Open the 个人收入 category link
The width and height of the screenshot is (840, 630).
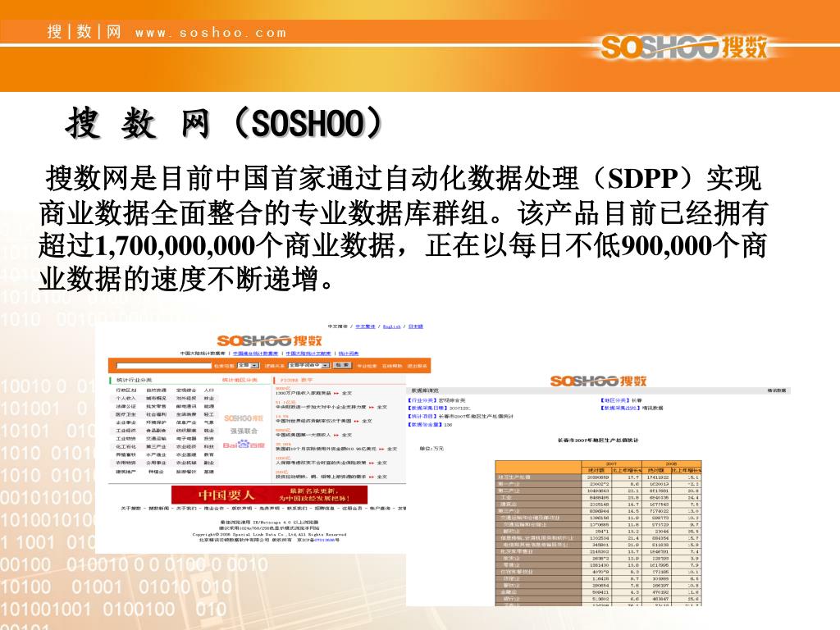pyautogui.click(x=126, y=399)
